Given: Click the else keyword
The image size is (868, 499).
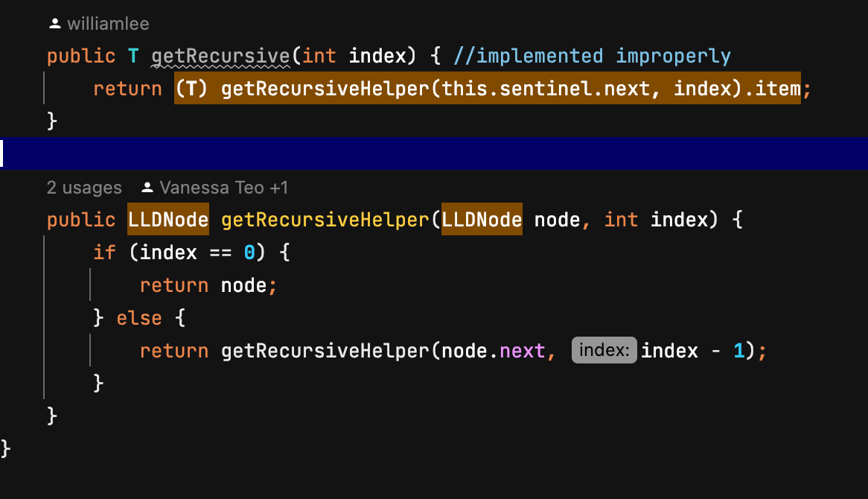Looking at the screenshot, I should 139,318.
